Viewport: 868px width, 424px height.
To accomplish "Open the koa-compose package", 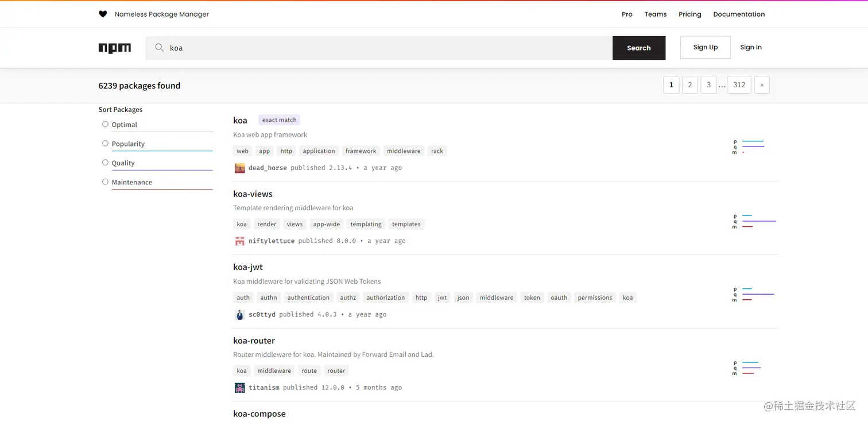I will (x=259, y=414).
